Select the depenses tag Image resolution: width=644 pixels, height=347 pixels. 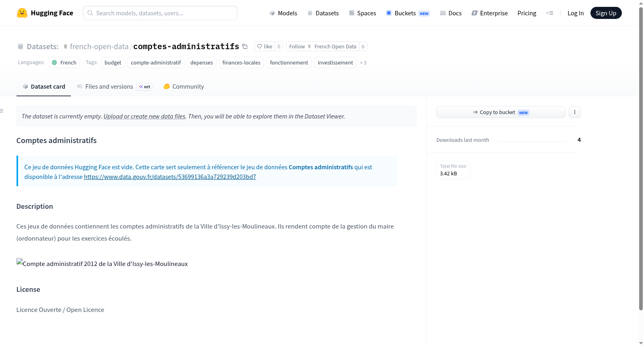[x=202, y=62]
